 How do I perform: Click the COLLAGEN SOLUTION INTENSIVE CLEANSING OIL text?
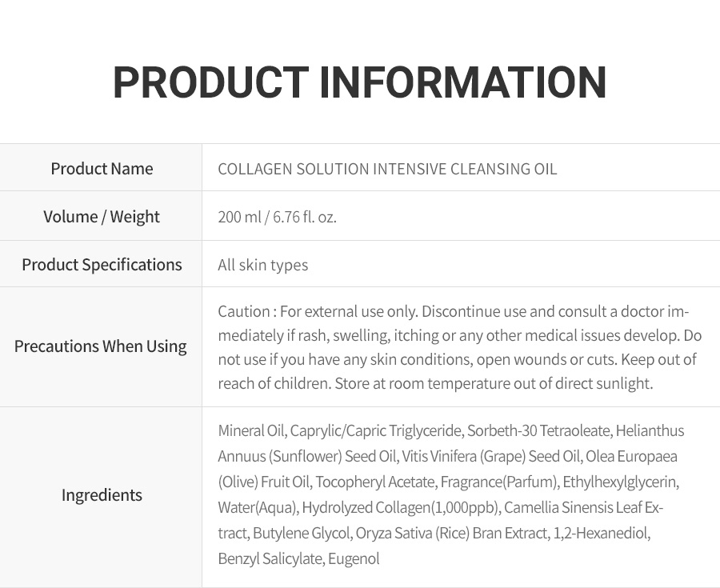click(387, 169)
